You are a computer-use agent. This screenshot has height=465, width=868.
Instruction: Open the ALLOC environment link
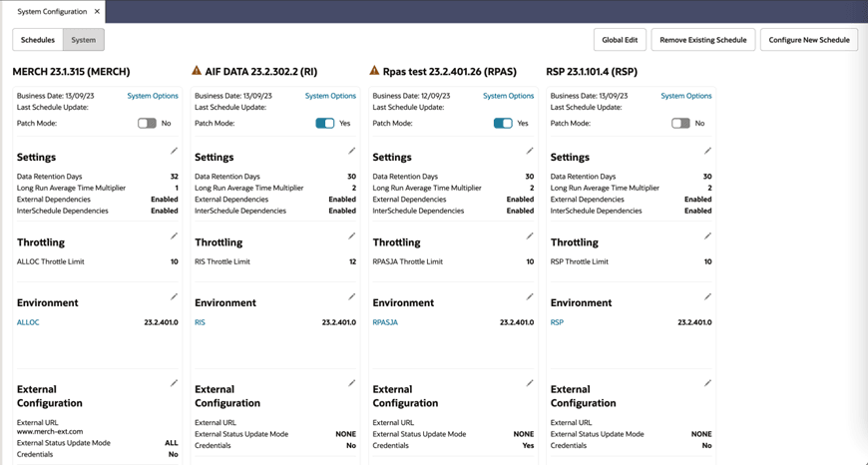point(28,322)
